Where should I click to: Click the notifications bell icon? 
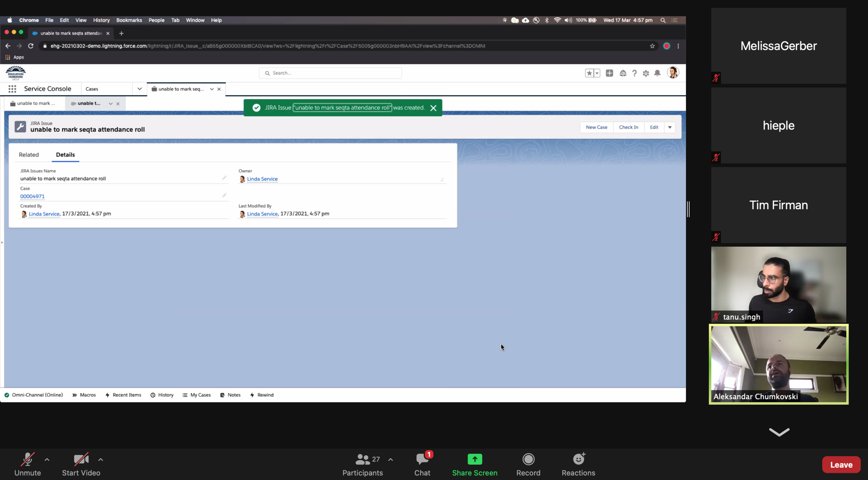tap(657, 73)
